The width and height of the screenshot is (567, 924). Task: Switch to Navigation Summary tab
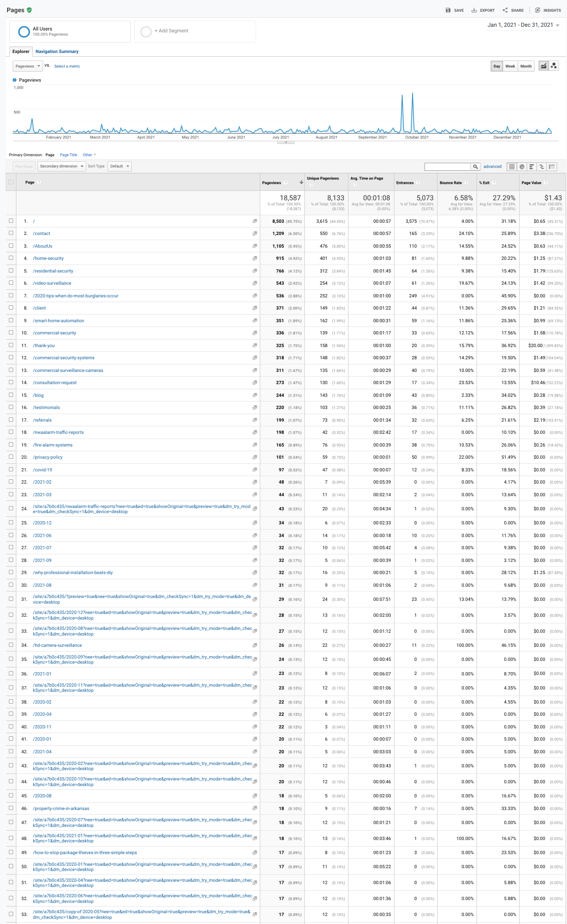coord(57,52)
